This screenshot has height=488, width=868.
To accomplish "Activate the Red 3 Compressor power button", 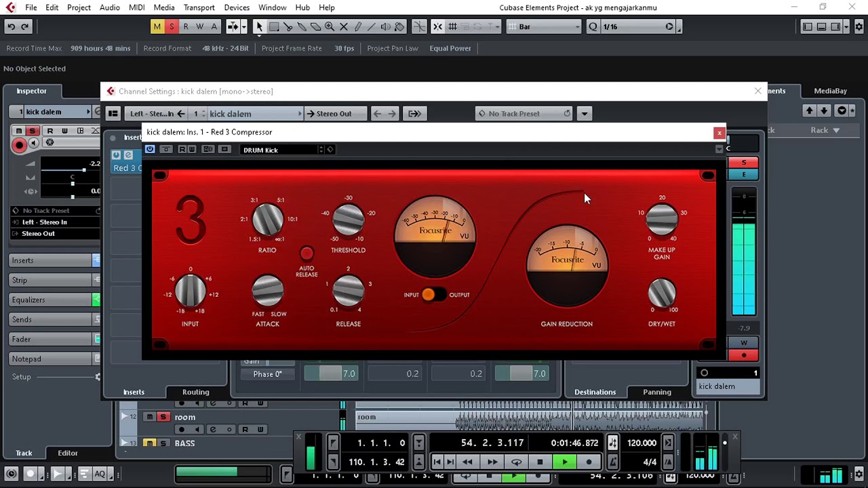I will click(x=150, y=150).
